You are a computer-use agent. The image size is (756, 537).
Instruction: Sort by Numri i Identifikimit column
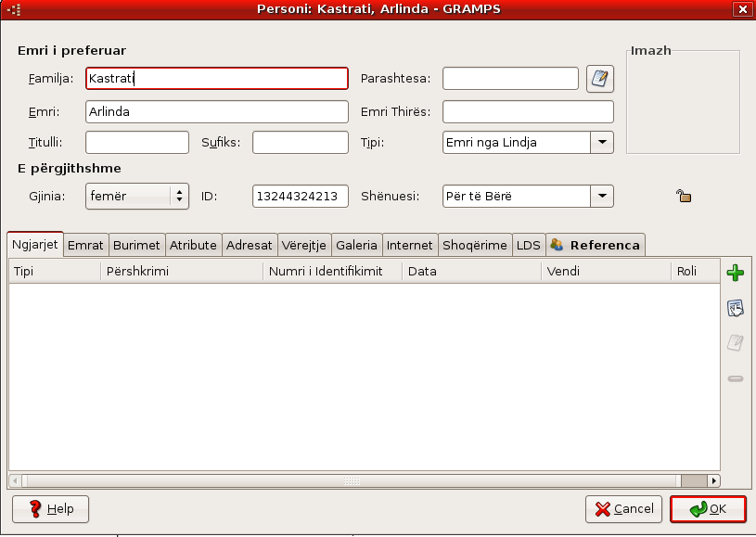[333, 272]
